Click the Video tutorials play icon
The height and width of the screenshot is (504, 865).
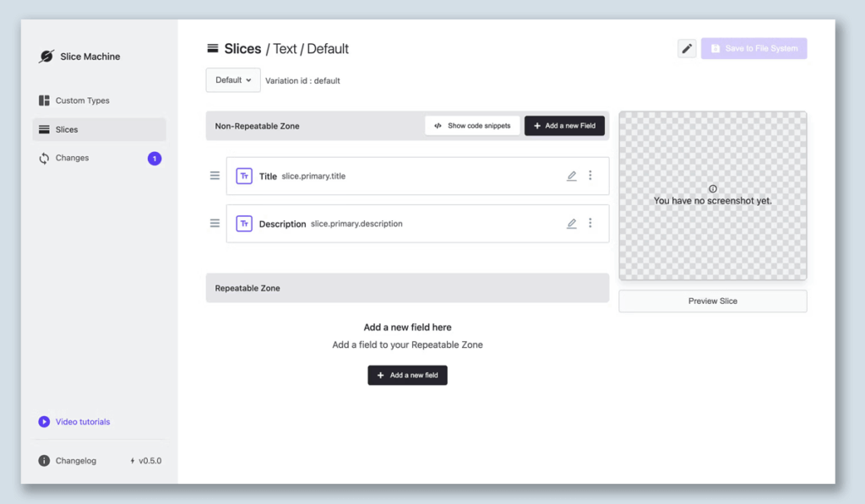coord(44,422)
